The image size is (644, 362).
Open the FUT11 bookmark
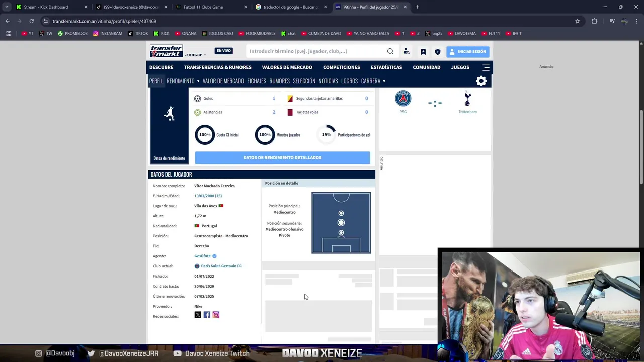[491, 34]
